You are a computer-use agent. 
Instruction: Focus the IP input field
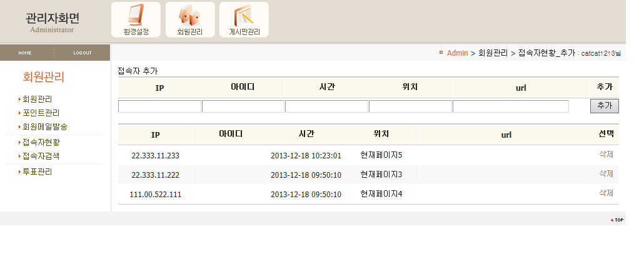pyautogui.click(x=159, y=106)
